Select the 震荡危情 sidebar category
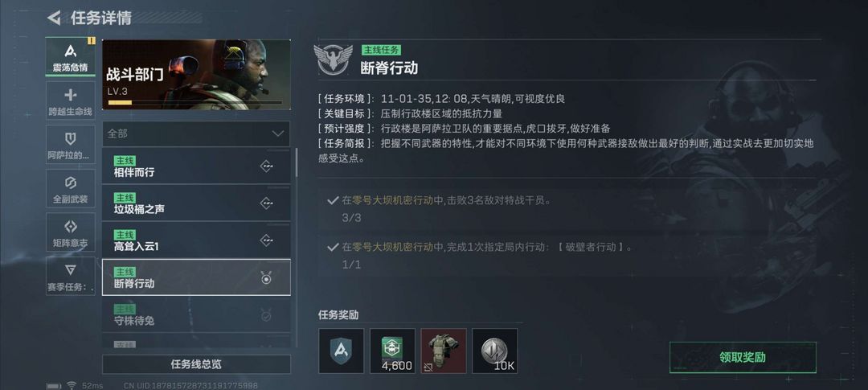Viewport: 868px width, 390px height. click(70, 56)
